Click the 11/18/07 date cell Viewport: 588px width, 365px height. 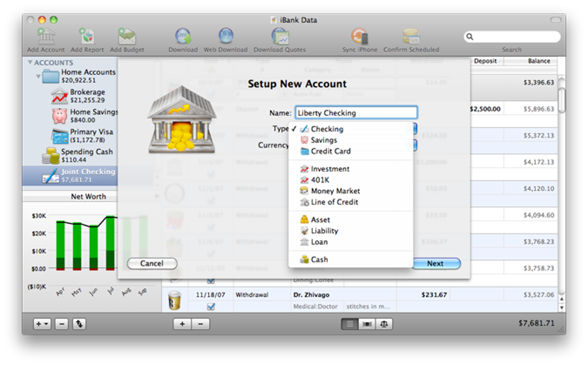[x=210, y=295]
